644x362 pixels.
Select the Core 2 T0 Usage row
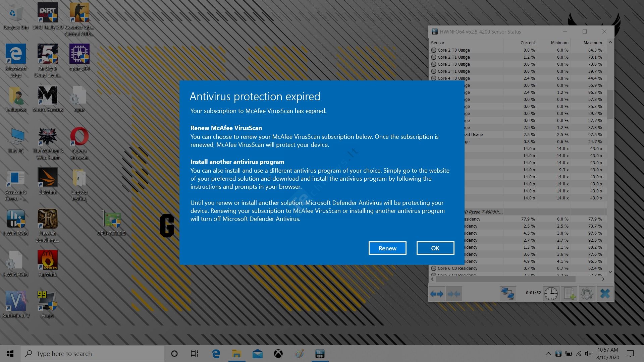coord(518,50)
